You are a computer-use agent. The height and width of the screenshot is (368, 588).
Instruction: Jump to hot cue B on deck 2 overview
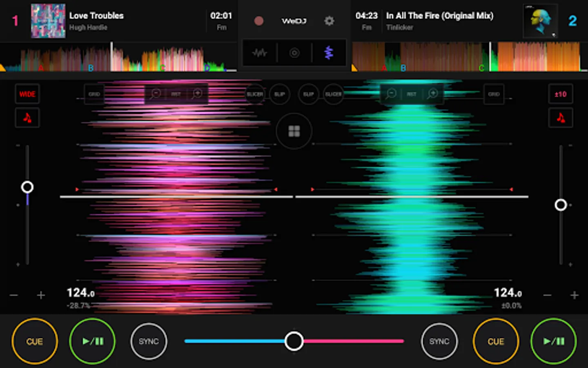pyautogui.click(x=403, y=68)
